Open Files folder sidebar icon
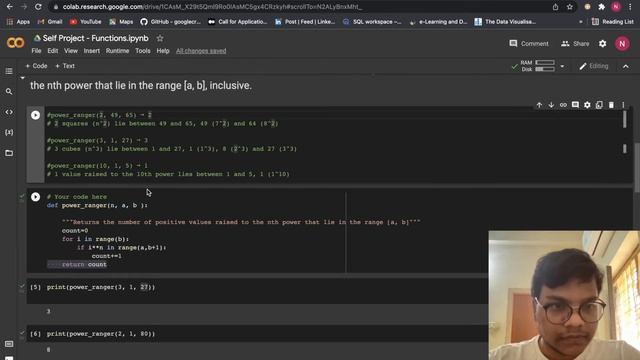This screenshot has width=640, height=360. pyautogui.click(x=9, y=153)
